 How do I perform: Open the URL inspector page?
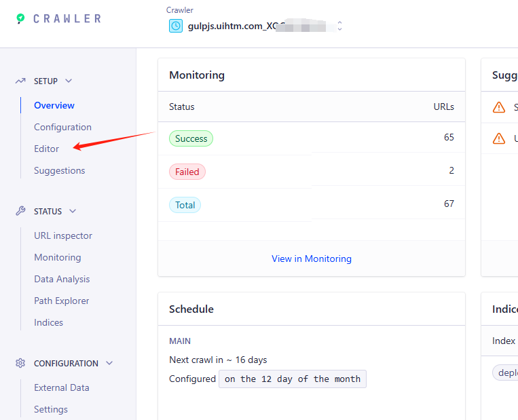click(x=63, y=235)
